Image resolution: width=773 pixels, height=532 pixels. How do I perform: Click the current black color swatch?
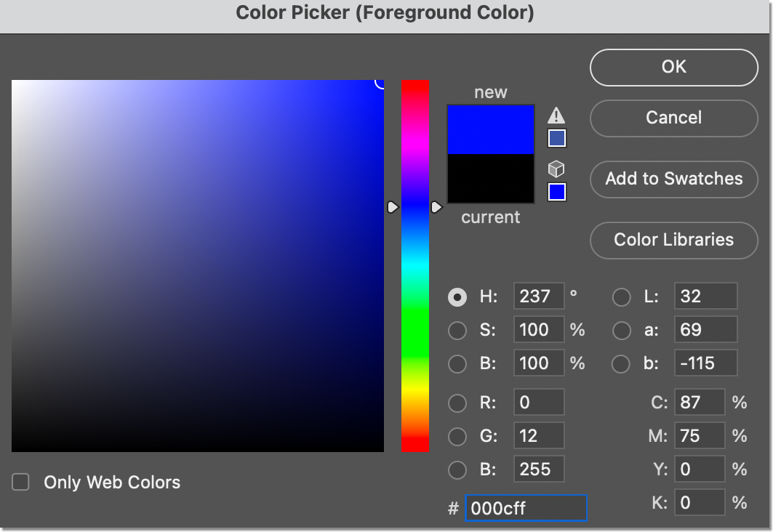pyautogui.click(x=491, y=178)
